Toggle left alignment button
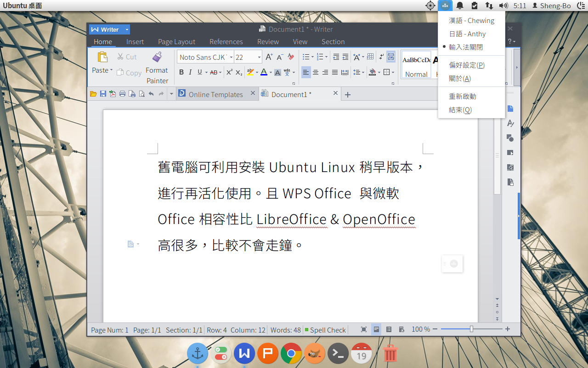Viewport: 588px width, 368px height. [306, 72]
